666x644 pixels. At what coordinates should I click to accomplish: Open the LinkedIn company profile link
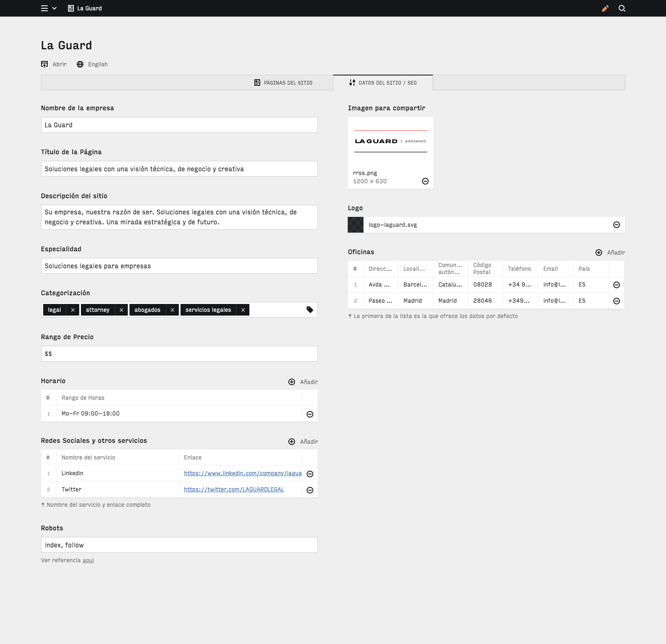[243, 473]
